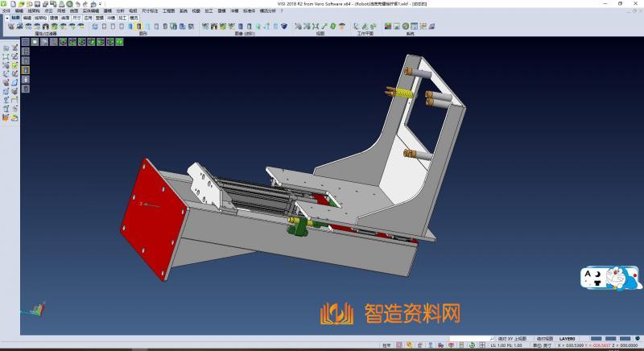Click the Doraemon input method floating widget

(611, 278)
